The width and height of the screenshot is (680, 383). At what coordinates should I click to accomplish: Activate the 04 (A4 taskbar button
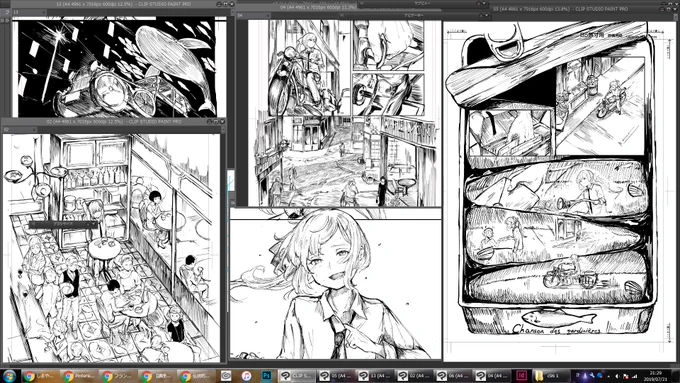[x=492, y=376]
